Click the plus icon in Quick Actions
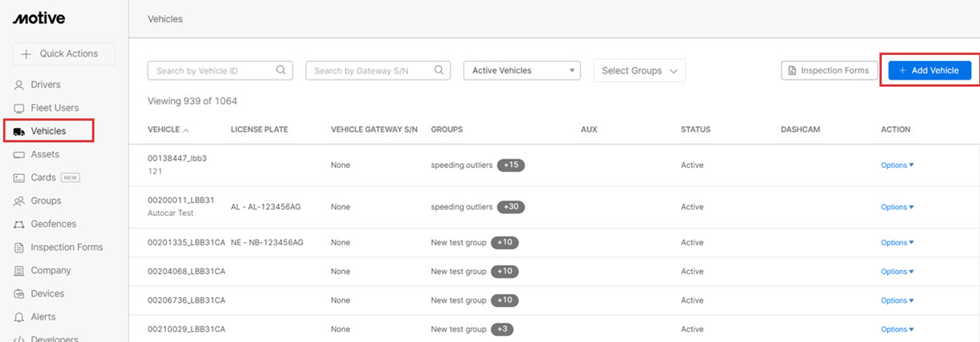 27,54
